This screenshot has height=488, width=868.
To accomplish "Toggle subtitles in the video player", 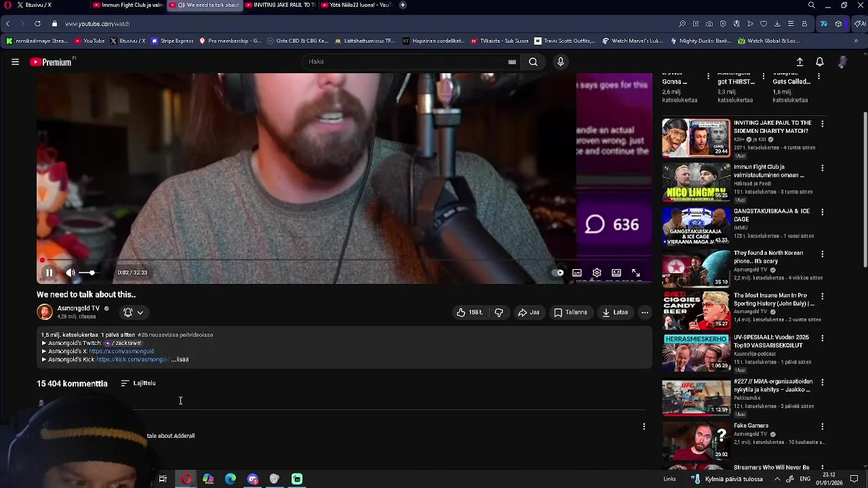I will tap(577, 272).
